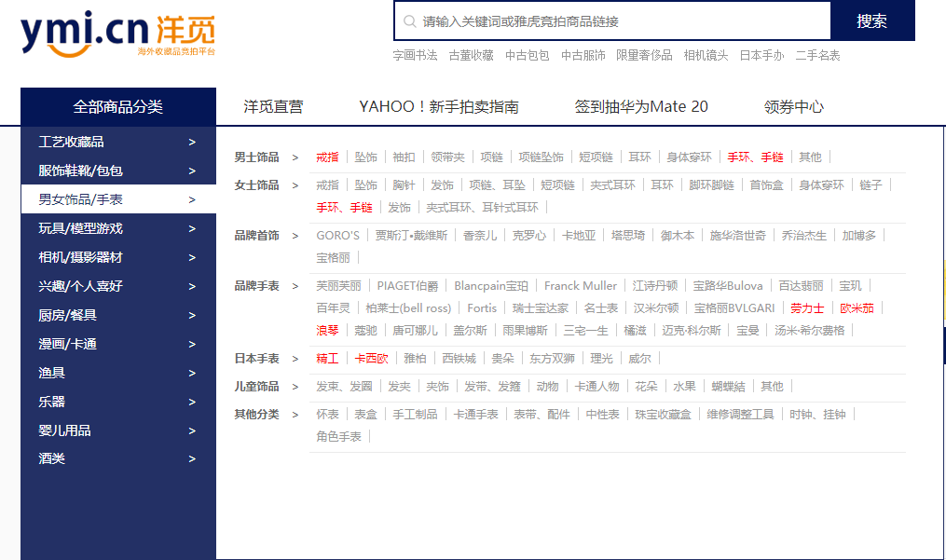Select the PIAGET伯爵 watch link
Screen dimensions: 946x560
[408, 286]
